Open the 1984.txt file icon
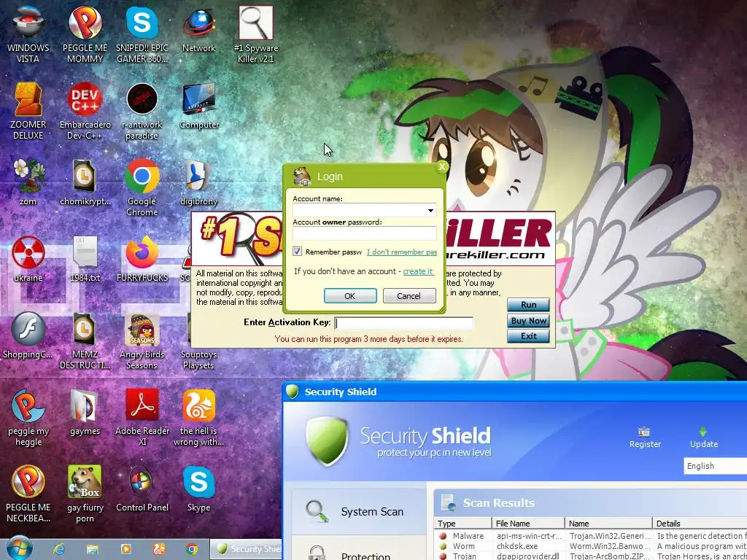This screenshot has height=560, width=747. [85, 259]
